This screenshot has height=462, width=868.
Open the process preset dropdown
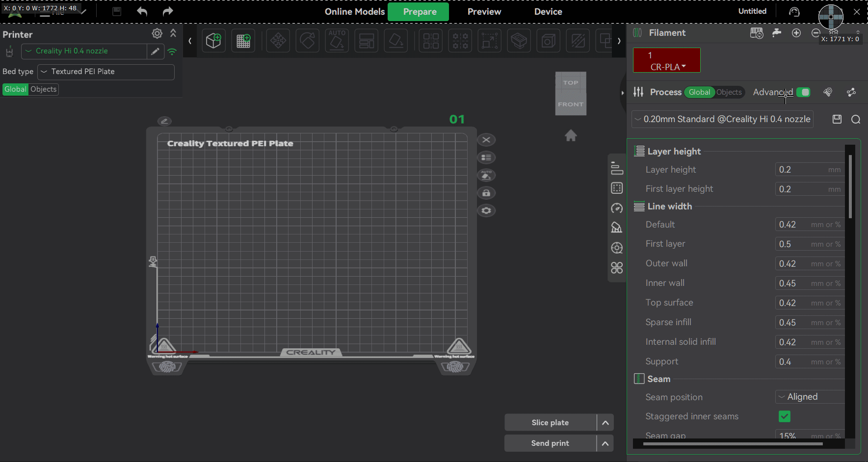click(722, 119)
